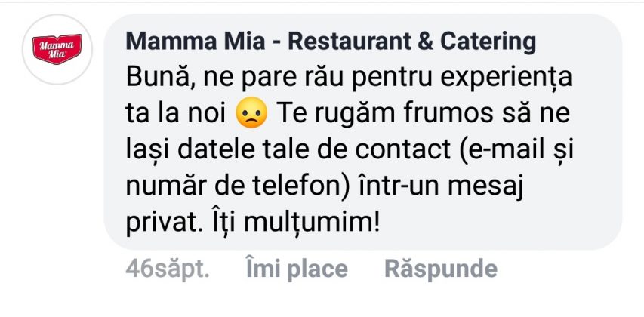The width and height of the screenshot is (644, 317).
Task: Open Mamma Mia - Restaurant & Catering page
Action: coord(331,42)
